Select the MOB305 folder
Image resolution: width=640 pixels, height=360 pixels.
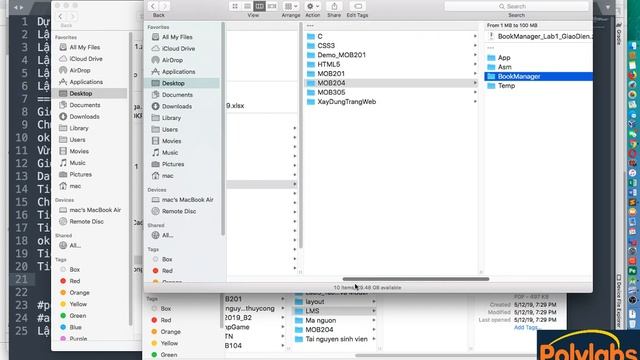[x=331, y=92]
